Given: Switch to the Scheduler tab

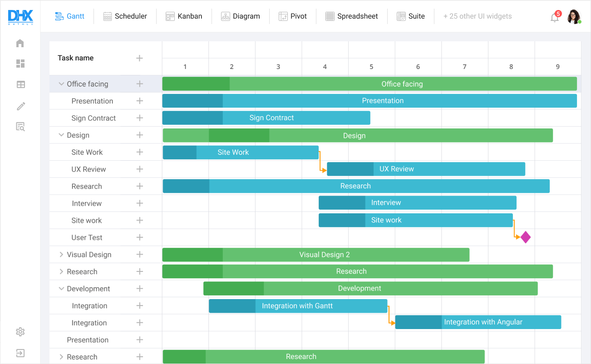Looking at the screenshot, I should 125,16.
